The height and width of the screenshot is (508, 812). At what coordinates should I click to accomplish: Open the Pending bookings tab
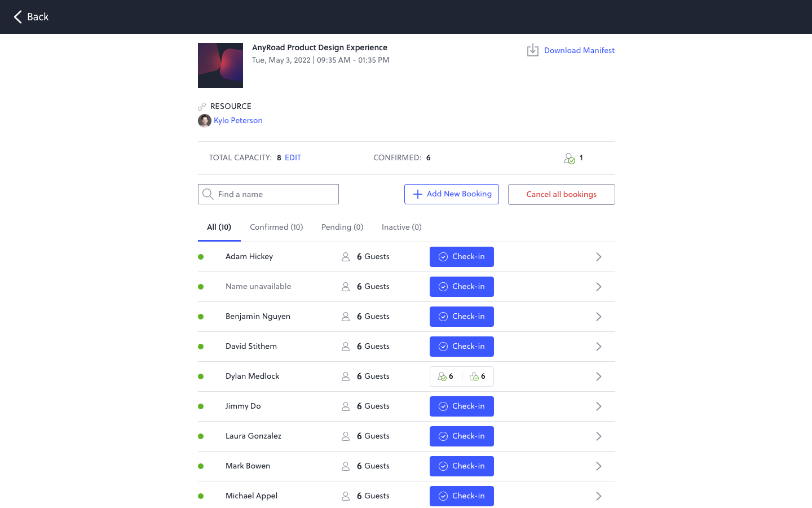pyautogui.click(x=342, y=227)
